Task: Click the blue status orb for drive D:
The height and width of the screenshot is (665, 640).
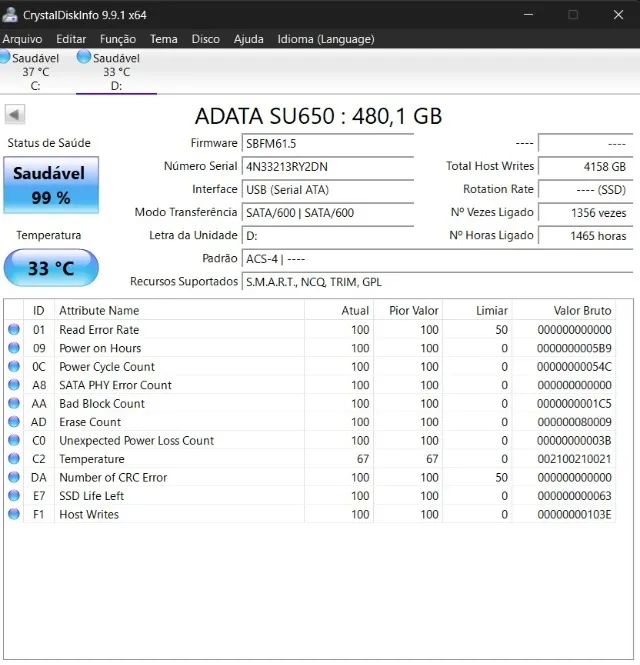Action: [x=84, y=57]
